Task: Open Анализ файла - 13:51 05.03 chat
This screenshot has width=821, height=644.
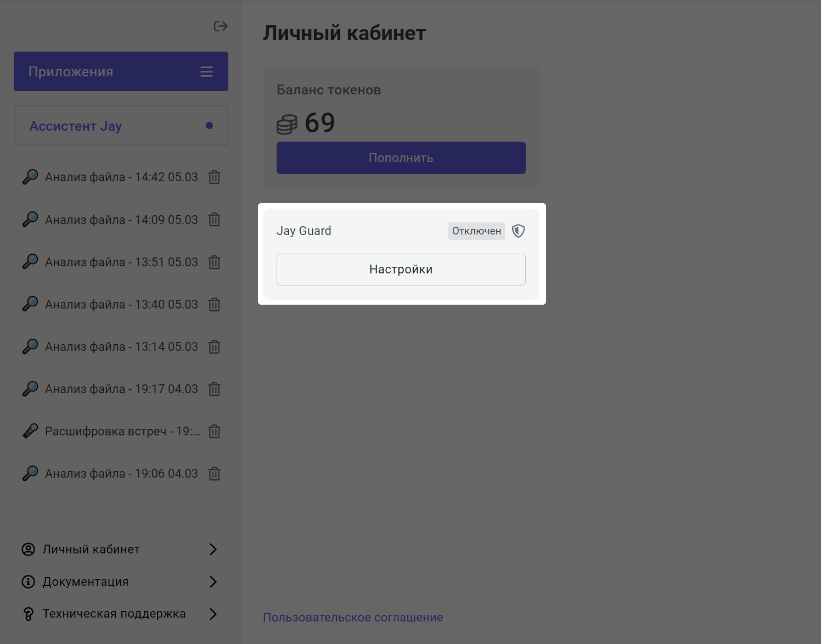Action: 121,262
